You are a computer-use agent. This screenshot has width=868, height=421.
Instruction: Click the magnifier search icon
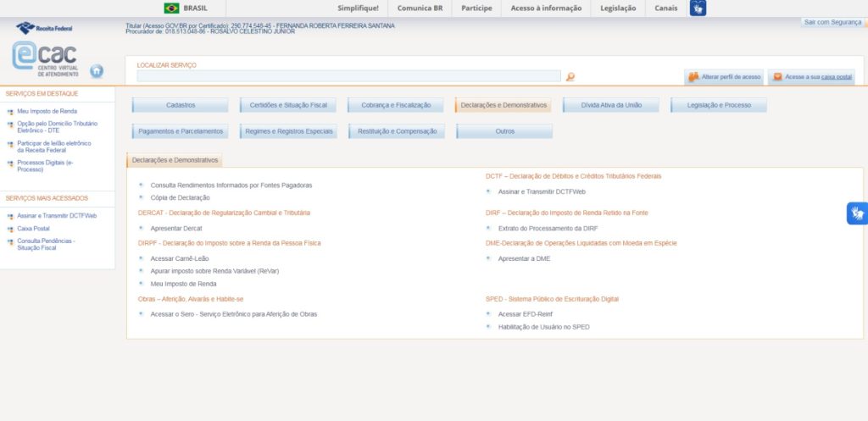point(570,77)
